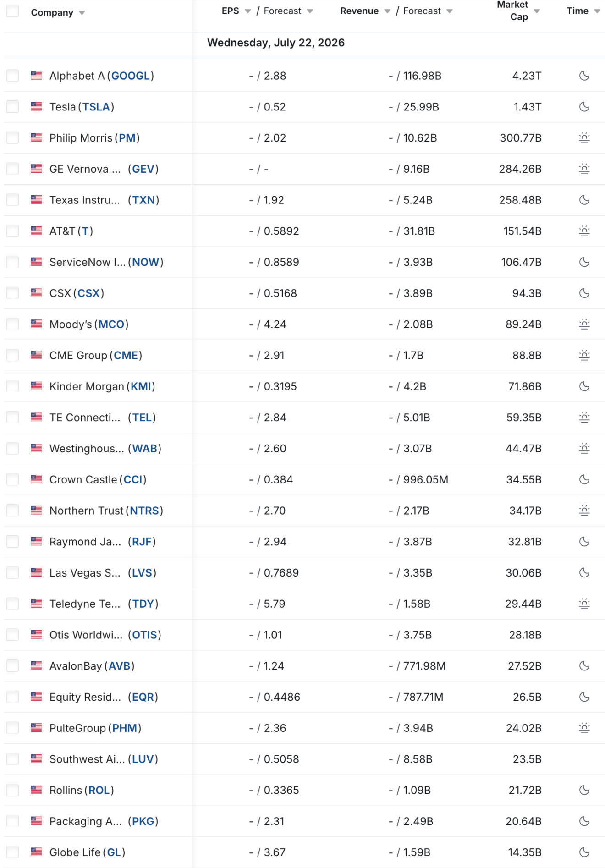Sort by the EPS column header
605x868 pixels.
click(x=231, y=11)
